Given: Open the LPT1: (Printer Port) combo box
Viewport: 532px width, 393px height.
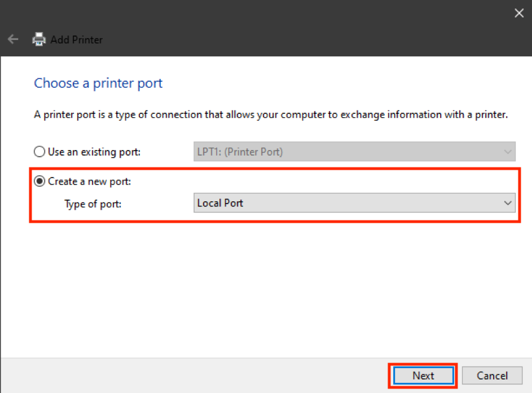Looking at the screenshot, I should click(354, 152).
